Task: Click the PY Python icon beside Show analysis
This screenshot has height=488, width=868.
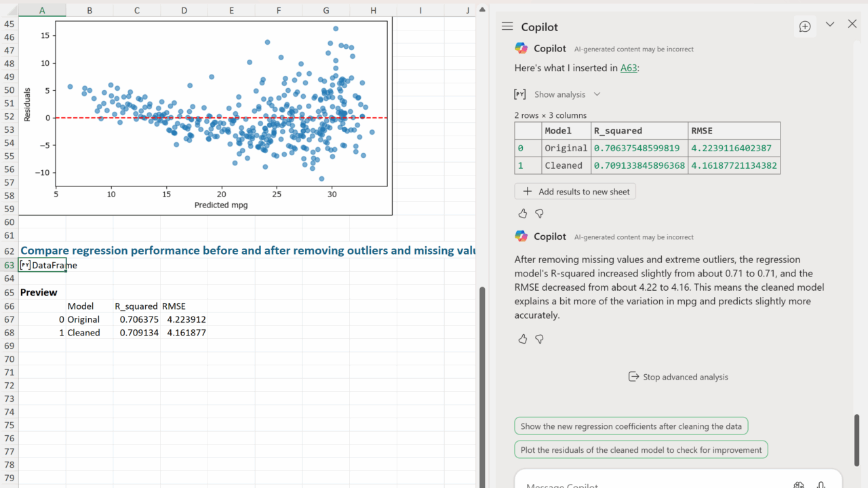Action: (x=520, y=94)
